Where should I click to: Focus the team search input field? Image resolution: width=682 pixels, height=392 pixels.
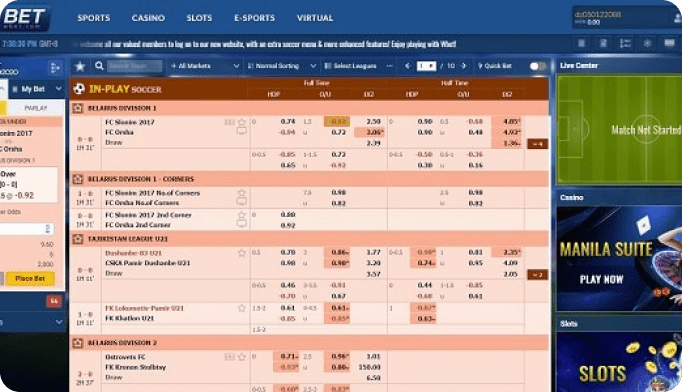pyautogui.click(x=134, y=66)
